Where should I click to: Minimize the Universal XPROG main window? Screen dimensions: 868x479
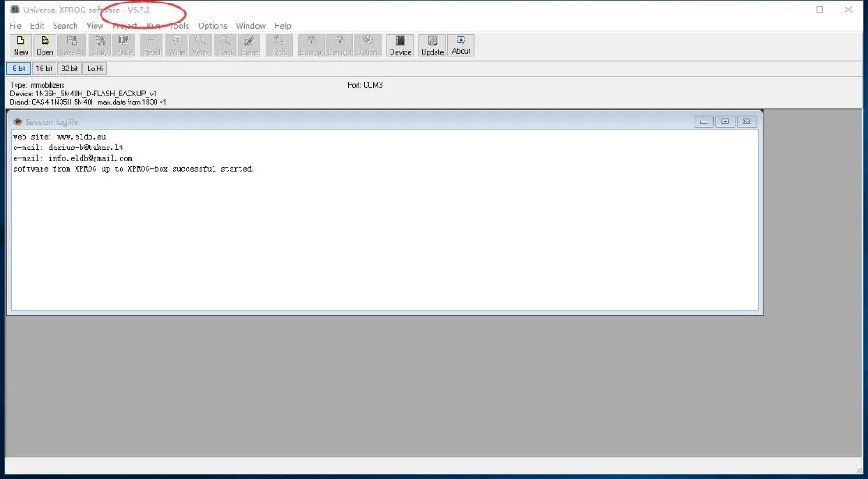click(792, 10)
